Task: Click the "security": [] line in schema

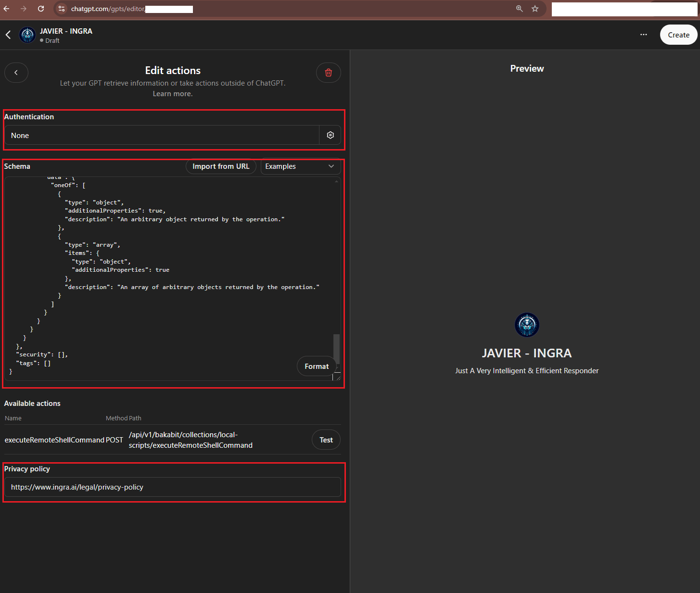Action: 42,354
